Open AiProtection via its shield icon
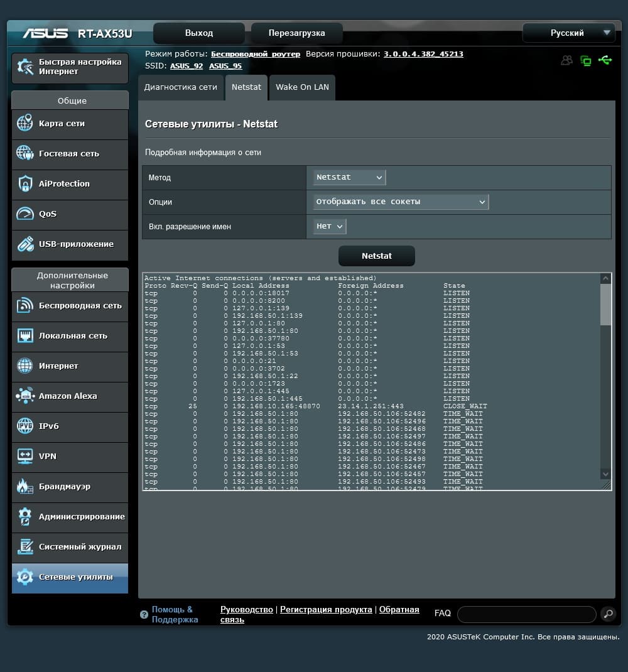Viewport: 628px width, 672px height. [x=25, y=184]
